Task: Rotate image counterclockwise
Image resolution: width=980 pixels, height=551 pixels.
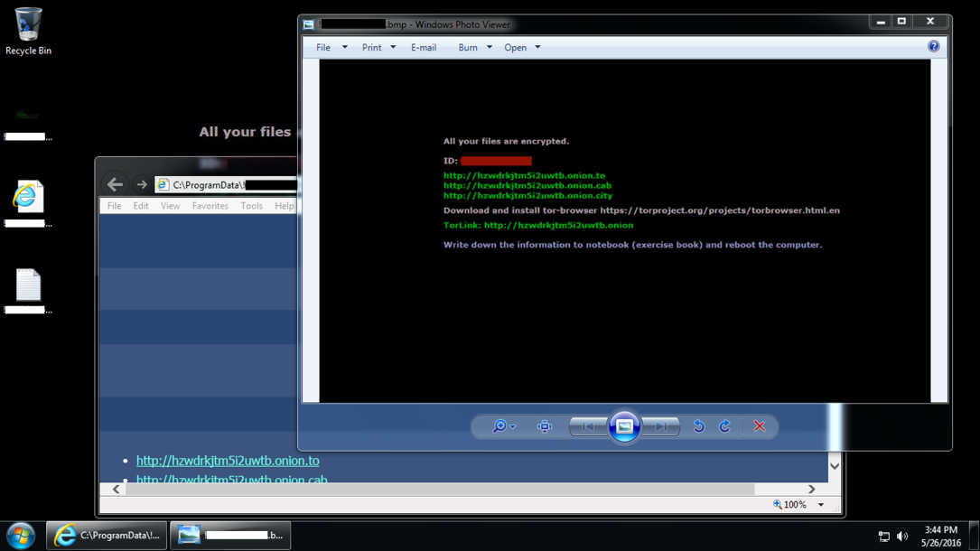Action: (698, 426)
